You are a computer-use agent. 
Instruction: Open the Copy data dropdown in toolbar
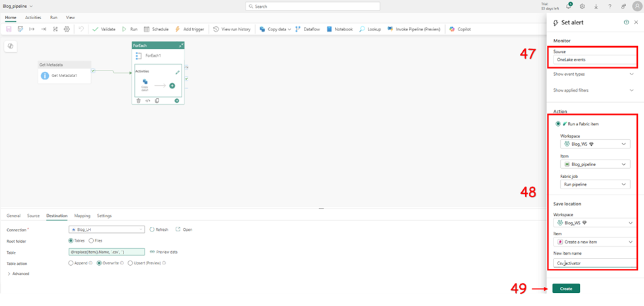[x=275, y=29]
